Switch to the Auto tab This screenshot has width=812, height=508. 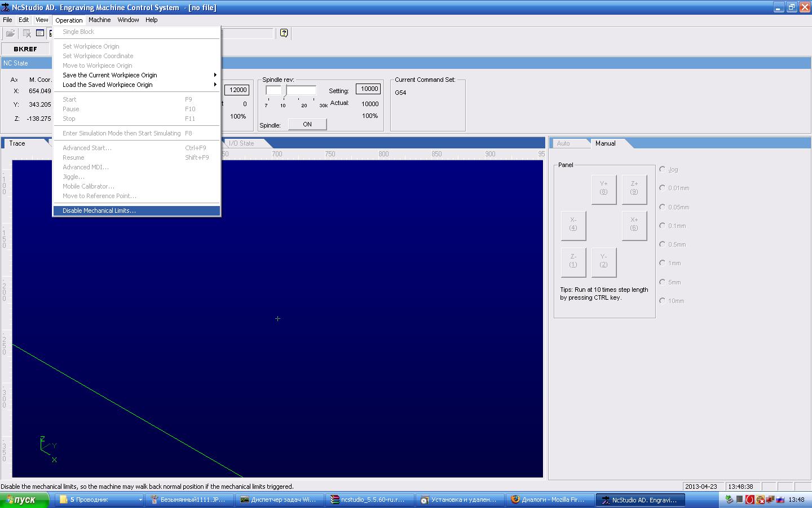click(x=563, y=143)
